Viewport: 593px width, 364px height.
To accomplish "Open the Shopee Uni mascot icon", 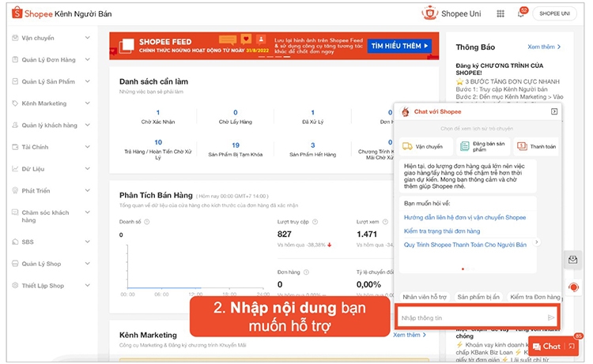I will [x=429, y=13].
